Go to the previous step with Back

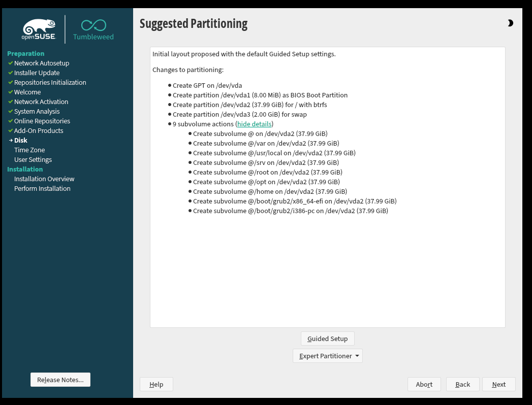(462, 384)
